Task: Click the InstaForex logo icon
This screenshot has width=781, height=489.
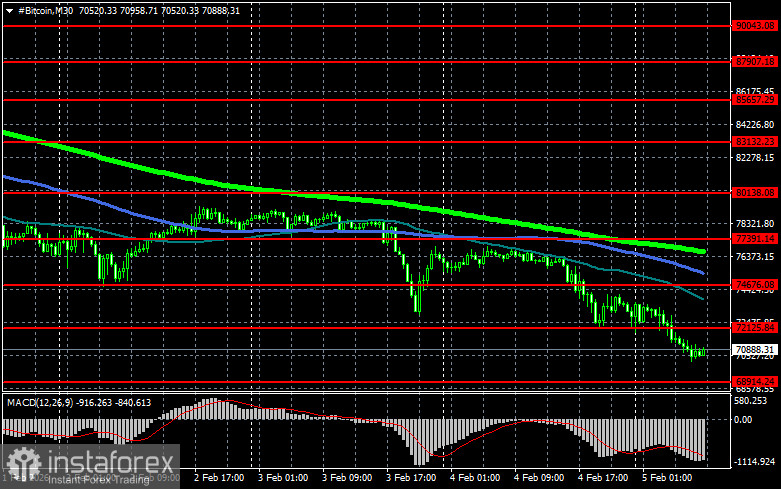Action: [20, 463]
